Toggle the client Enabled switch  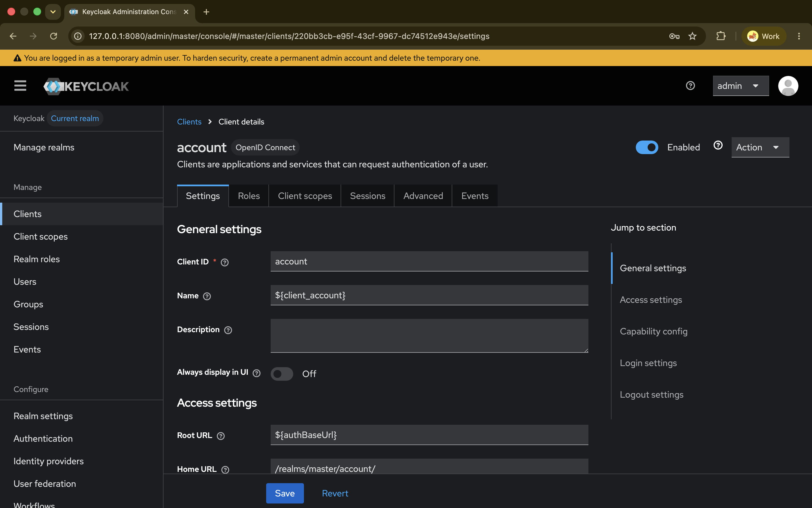click(x=647, y=147)
